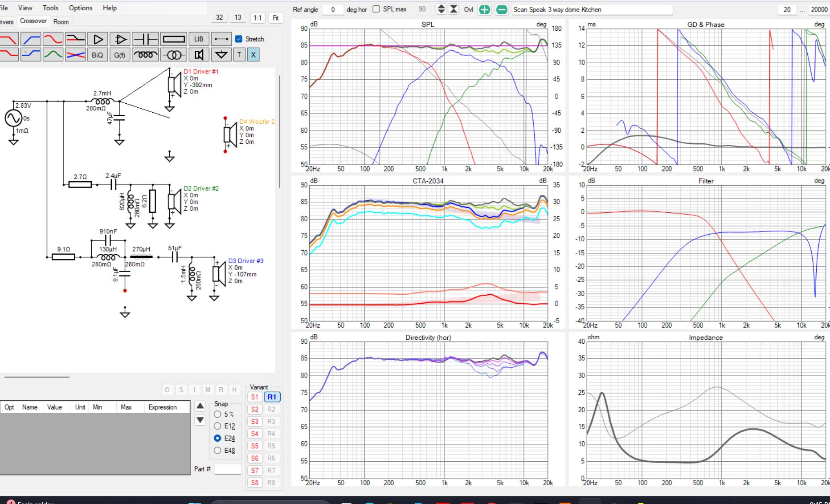Select the green peak filter icon
The height and width of the screenshot is (504, 830).
[53, 55]
